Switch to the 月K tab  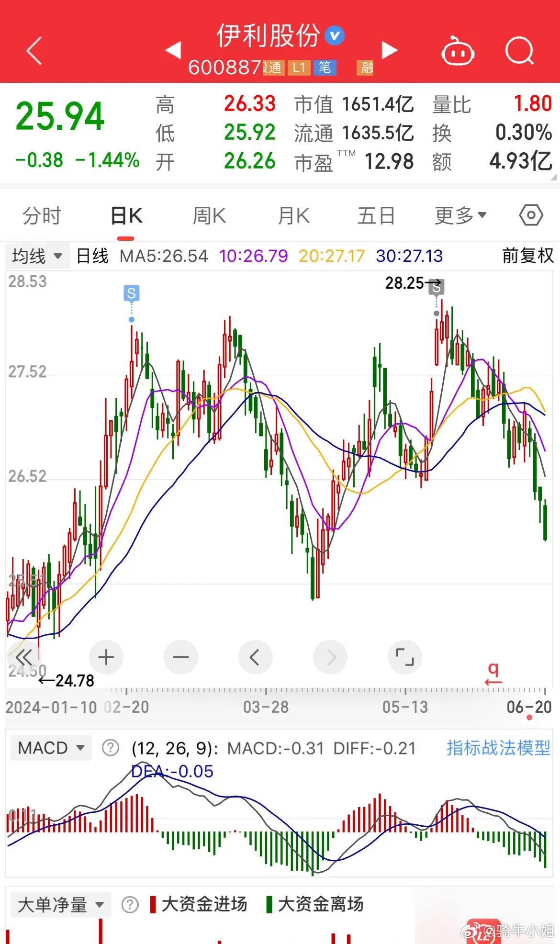[x=294, y=215]
